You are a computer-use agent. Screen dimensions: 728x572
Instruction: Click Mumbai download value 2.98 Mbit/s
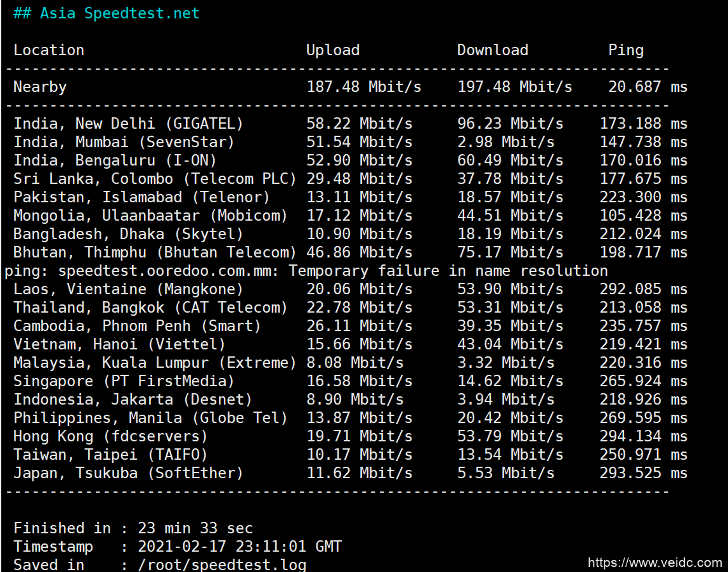(505, 142)
